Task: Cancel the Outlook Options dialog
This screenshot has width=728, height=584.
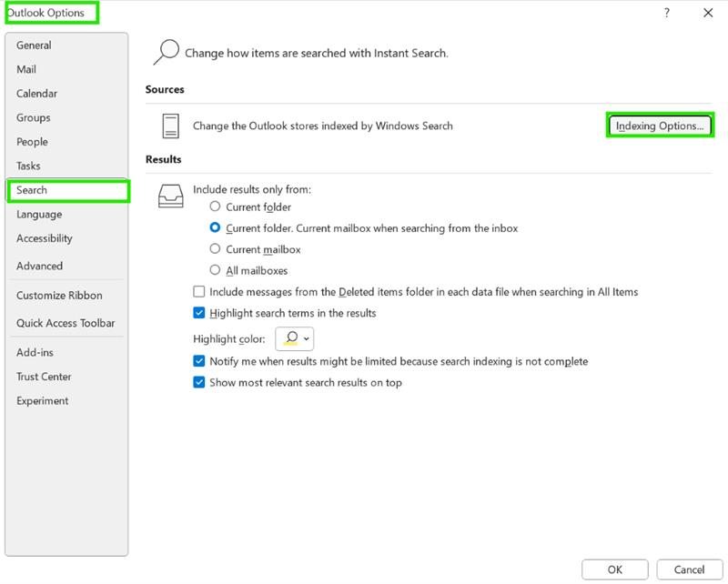Action: click(x=689, y=569)
